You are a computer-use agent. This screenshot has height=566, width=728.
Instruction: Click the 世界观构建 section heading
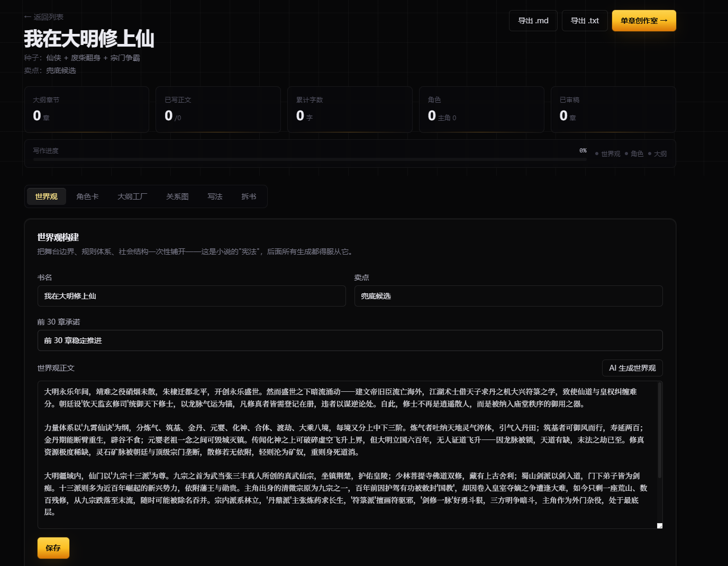(x=58, y=237)
